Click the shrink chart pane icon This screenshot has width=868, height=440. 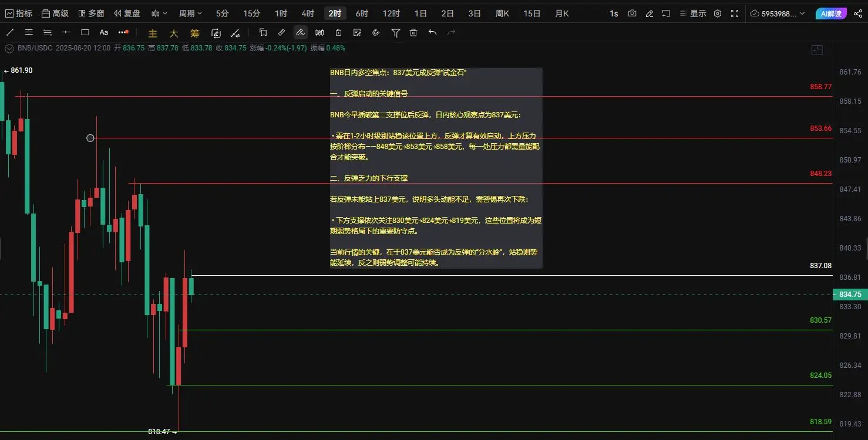pos(817,50)
